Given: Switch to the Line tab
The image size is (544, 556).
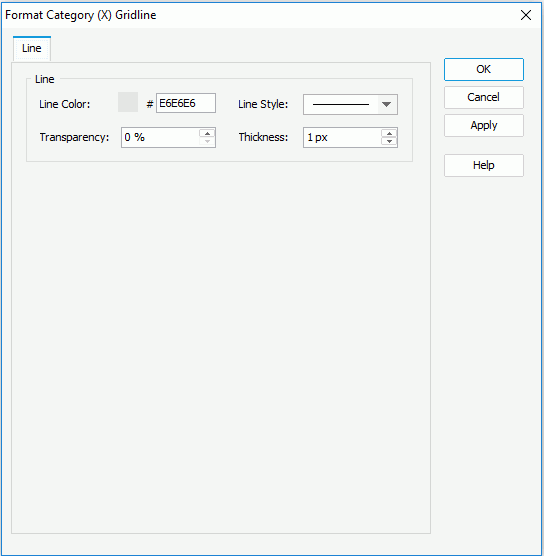Looking at the screenshot, I should click(x=32, y=49).
